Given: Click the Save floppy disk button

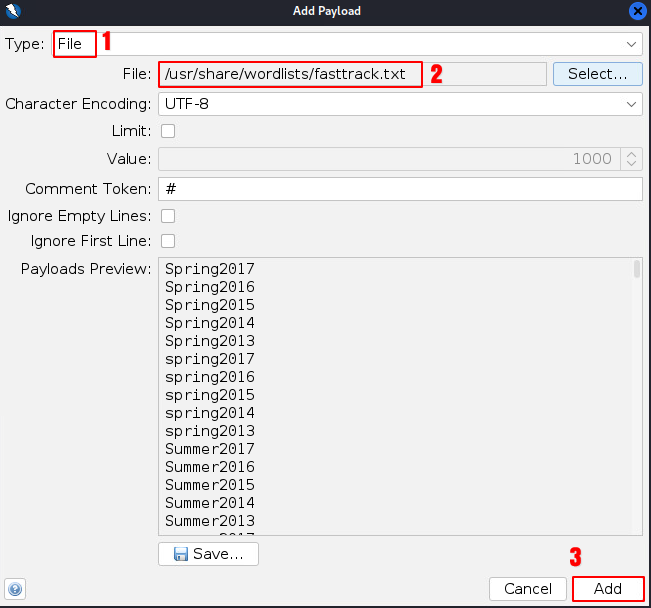Looking at the screenshot, I should pyautogui.click(x=208, y=554).
